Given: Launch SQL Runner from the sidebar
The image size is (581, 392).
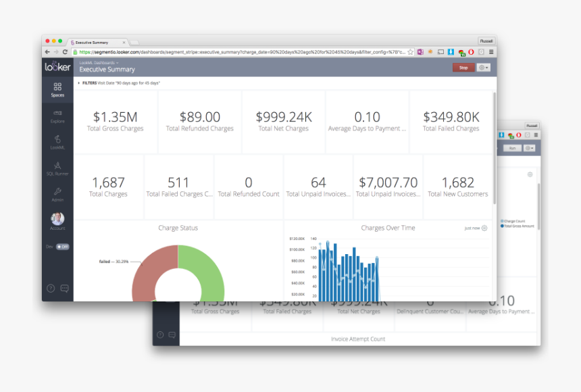Looking at the screenshot, I should (57, 168).
